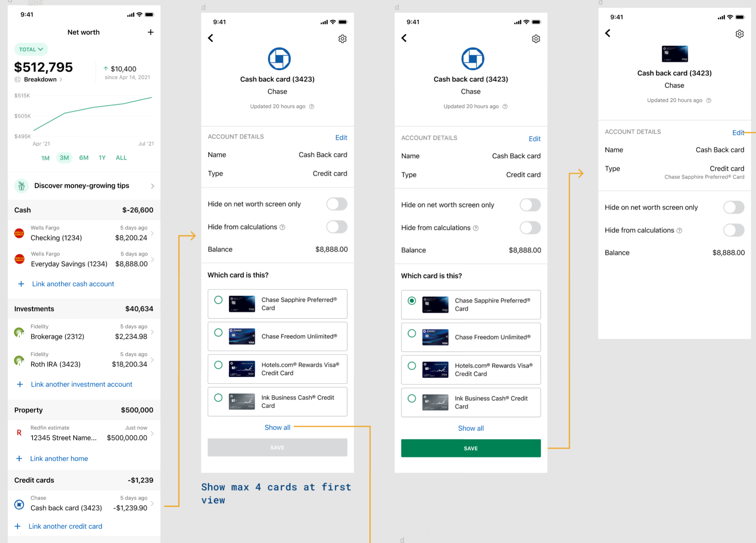Click the Sapphire card thumbnail on fourth screen
Viewport: 756px width, 543px height.
pyautogui.click(x=674, y=54)
